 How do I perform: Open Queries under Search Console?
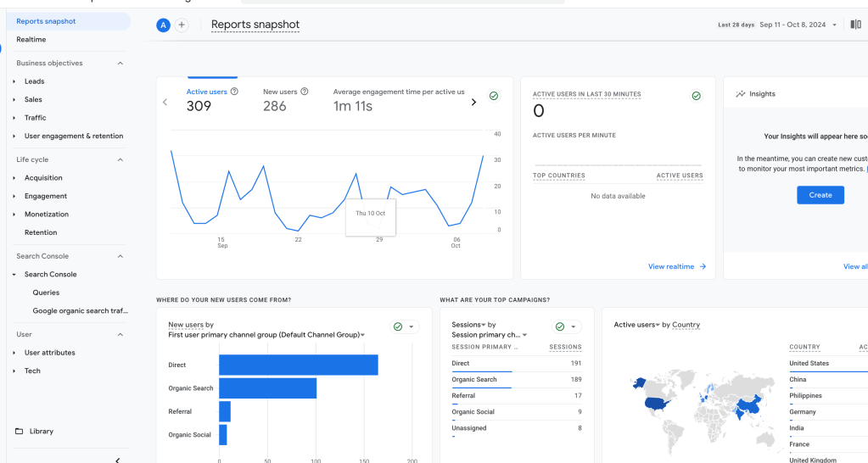tap(46, 293)
